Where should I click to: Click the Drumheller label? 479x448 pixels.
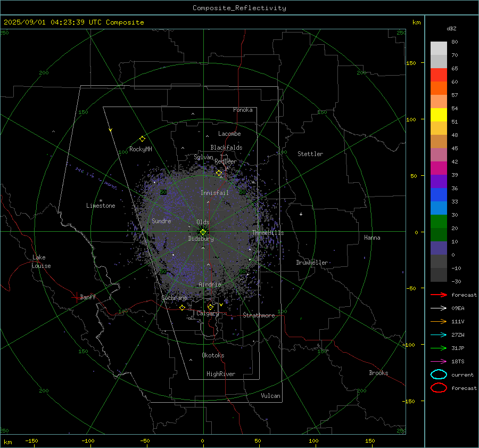coord(312,263)
